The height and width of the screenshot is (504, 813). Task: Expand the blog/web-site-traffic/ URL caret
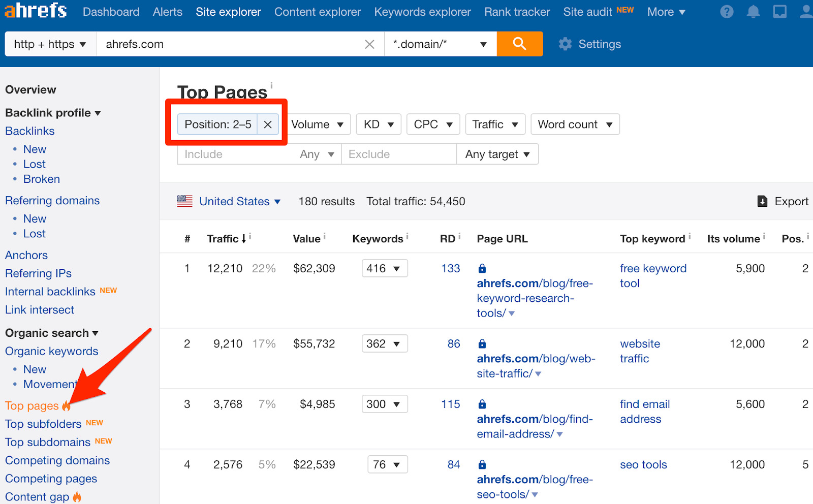[x=538, y=374]
